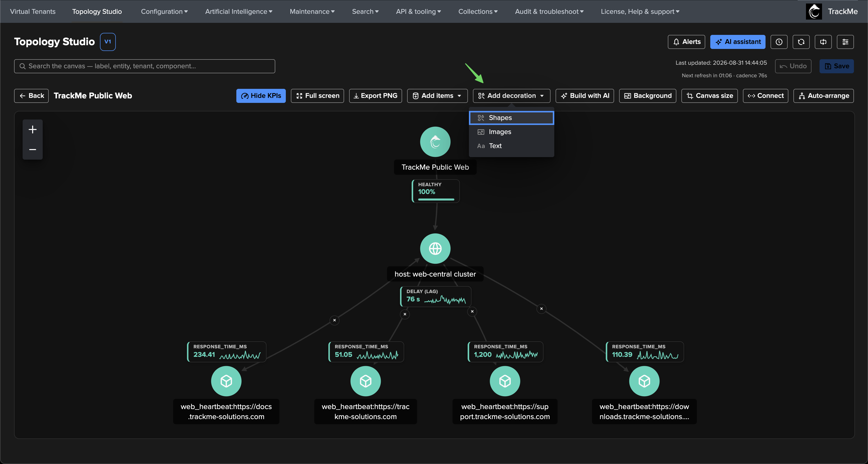Select the support.trackme-solutions.com cube node
Viewport: 868px width, 464px height.
(x=505, y=381)
